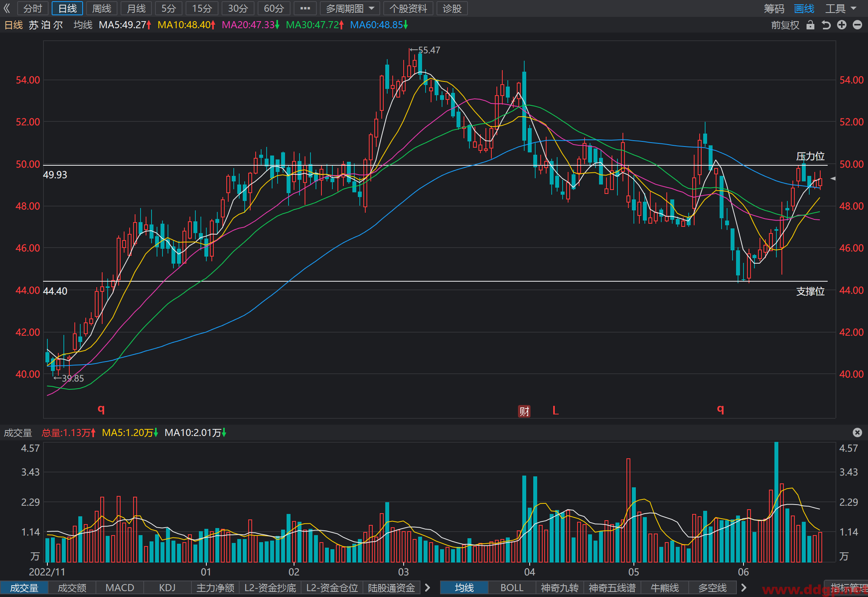Open the 多周期图 dropdown

pos(350,8)
